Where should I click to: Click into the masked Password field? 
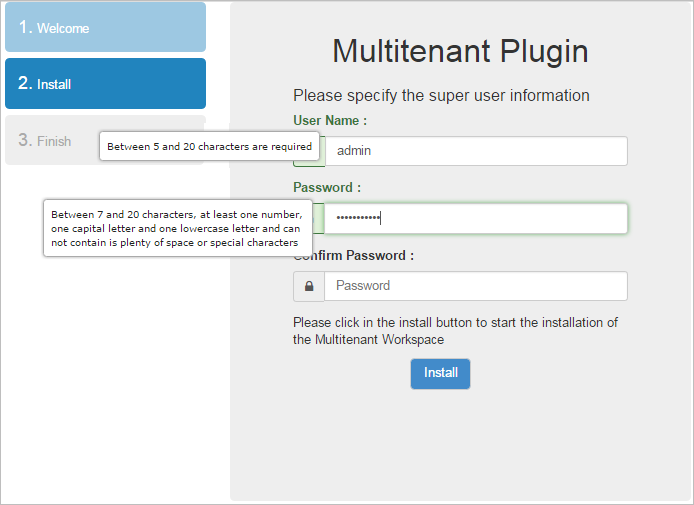pyautogui.click(x=476, y=219)
